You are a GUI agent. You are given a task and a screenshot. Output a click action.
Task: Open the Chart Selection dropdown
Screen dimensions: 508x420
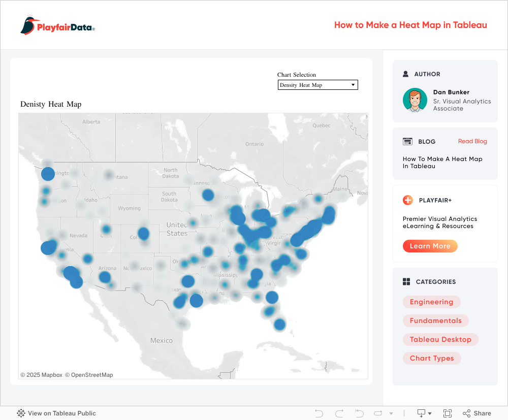tap(317, 85)
